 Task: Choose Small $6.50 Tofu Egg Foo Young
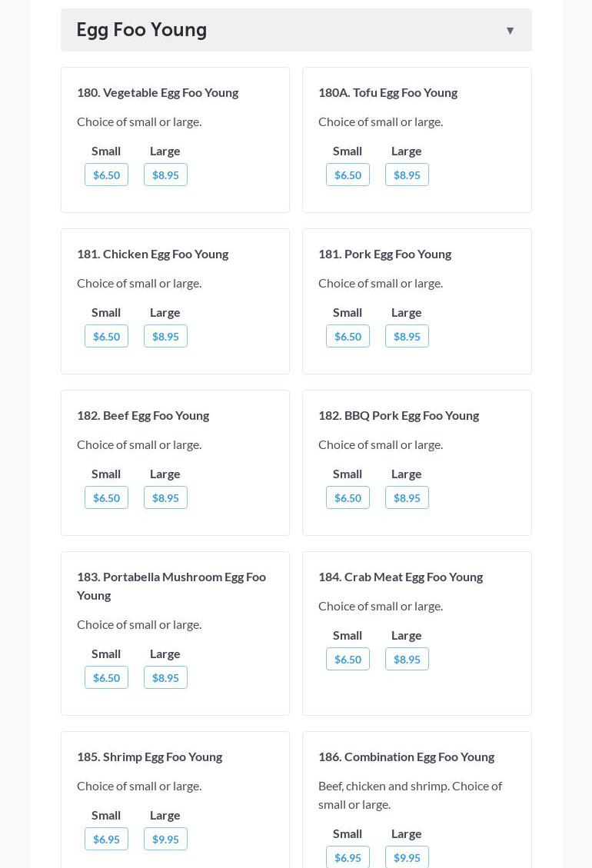[x=348, y=175]
